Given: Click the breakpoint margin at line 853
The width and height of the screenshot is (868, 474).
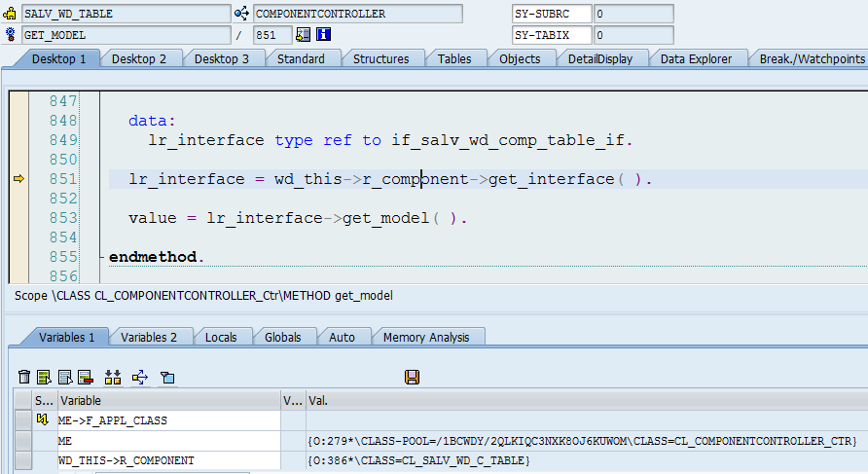Looking at the screenshot, I should [18, 218].
